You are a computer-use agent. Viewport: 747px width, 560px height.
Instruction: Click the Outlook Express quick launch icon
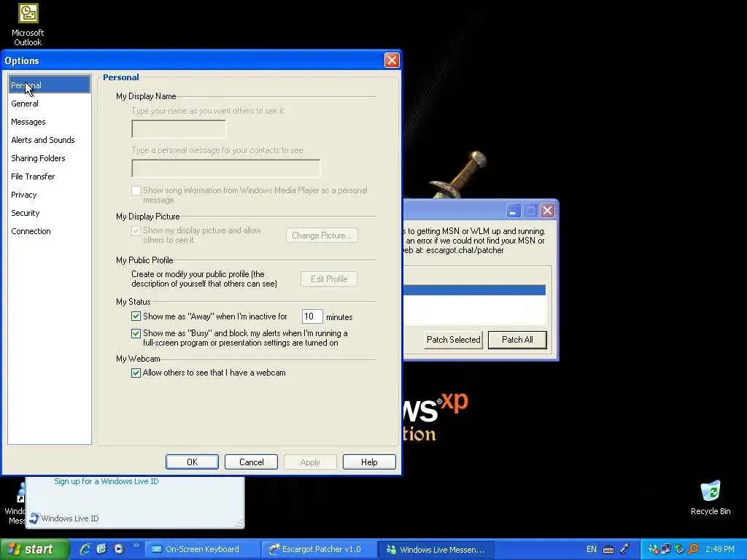tap(102, 549)
